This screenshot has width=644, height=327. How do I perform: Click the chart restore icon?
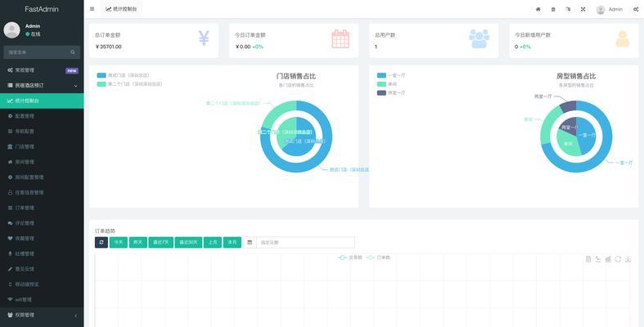(x=618, y=259)
